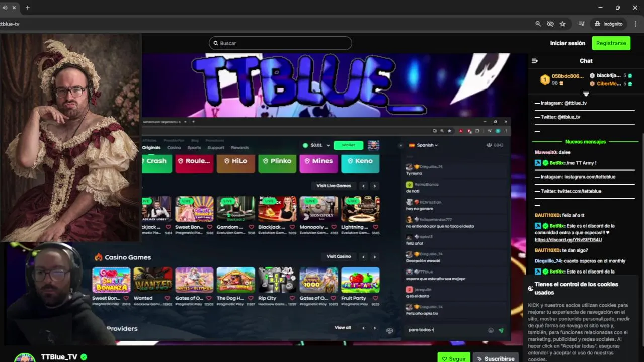Image resolution: width=644 pixels, height=362 pixels.
Task: Open a new browser tab
Action: click(27, 8)
